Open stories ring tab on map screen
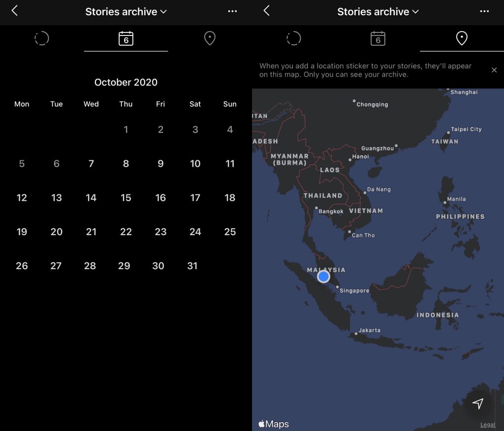This screenshot has height=431, width=504. [x=294, y=38]
